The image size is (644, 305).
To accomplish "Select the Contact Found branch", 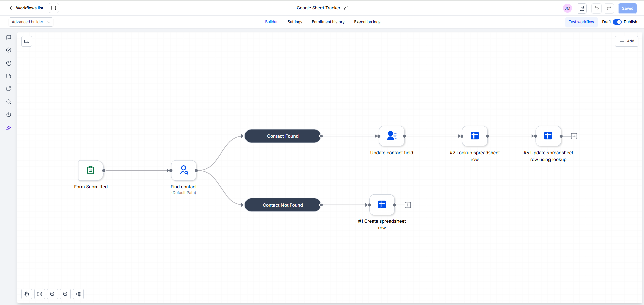I will click(x=283, y=136).
